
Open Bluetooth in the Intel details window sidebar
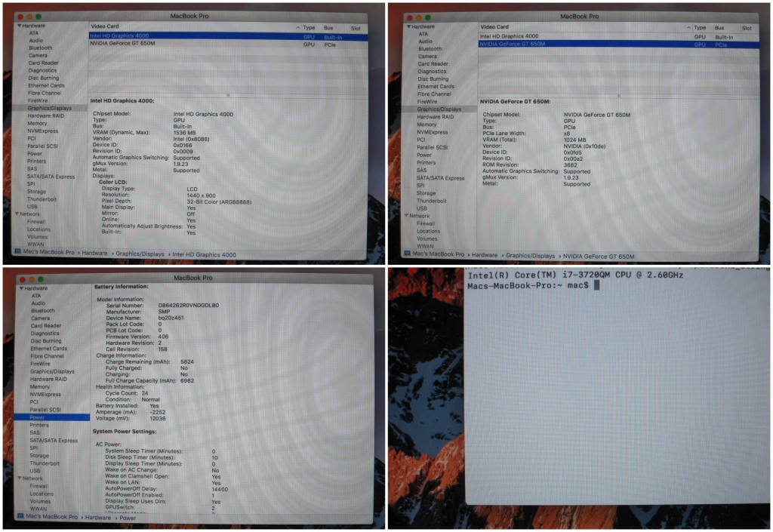41,48
